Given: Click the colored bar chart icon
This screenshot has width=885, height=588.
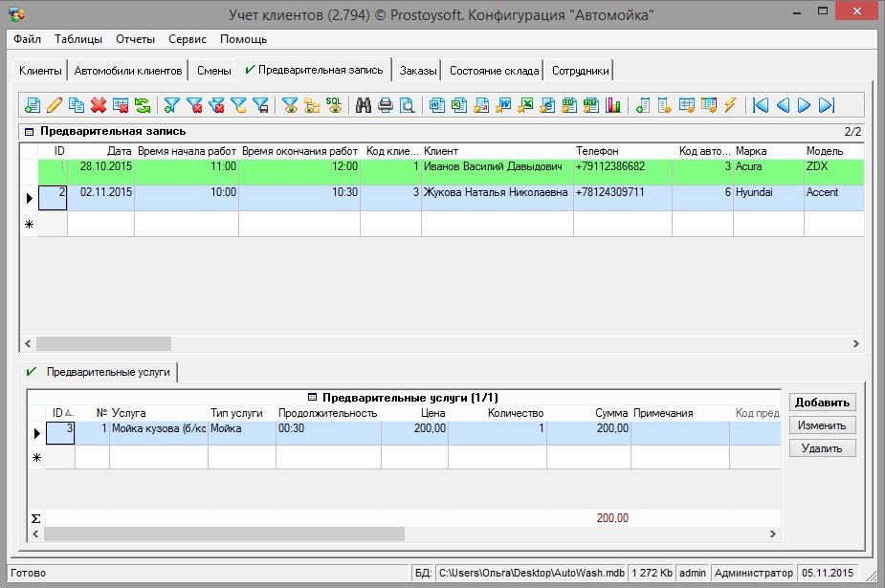Looking at the screenshot, I should click(613, 105).
